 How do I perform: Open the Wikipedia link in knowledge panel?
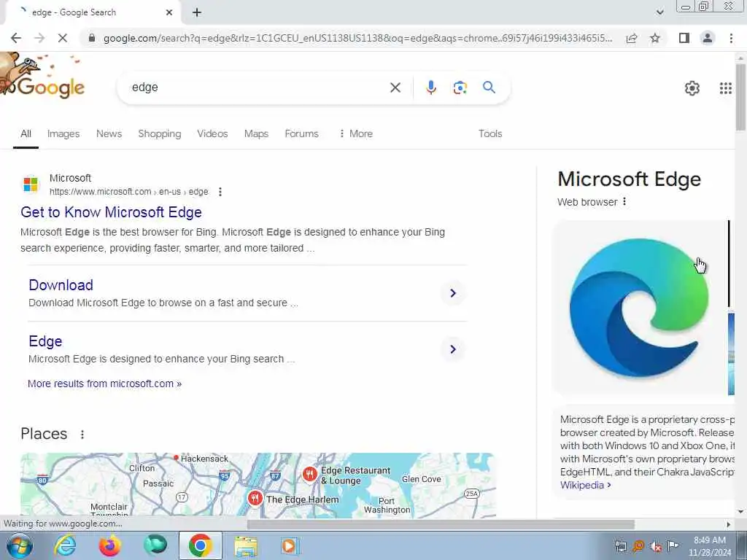(586, 485)
